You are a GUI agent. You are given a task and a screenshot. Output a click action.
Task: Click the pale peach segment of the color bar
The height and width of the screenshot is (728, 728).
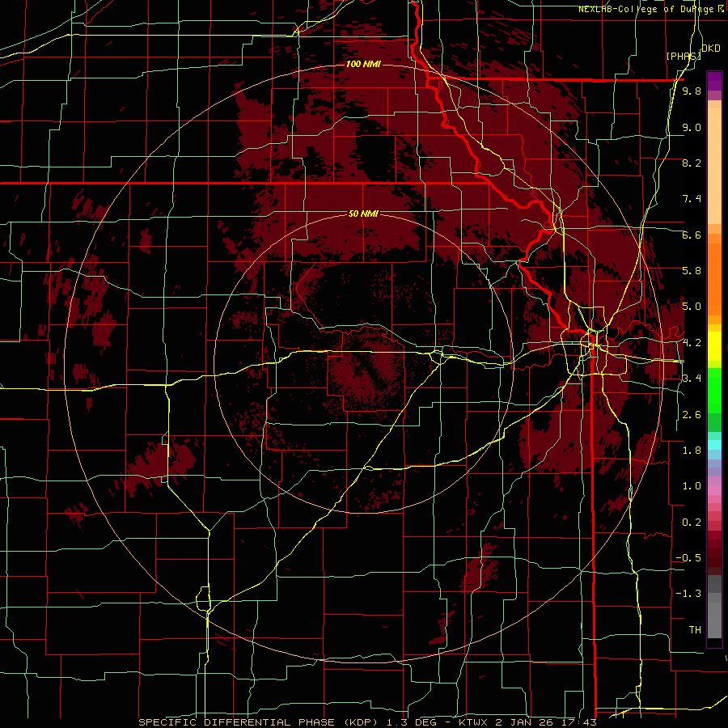pyautogui.click(x=714, y=167)
